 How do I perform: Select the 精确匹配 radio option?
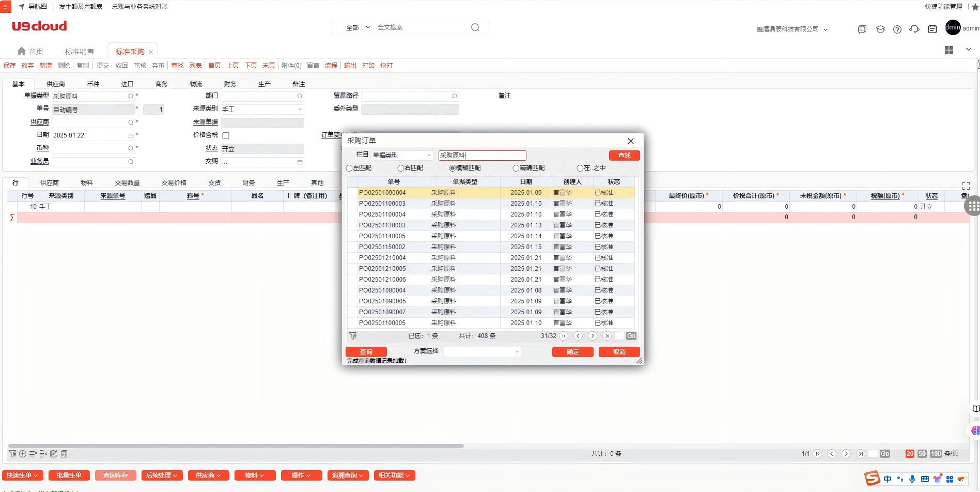tap(516, 168)
